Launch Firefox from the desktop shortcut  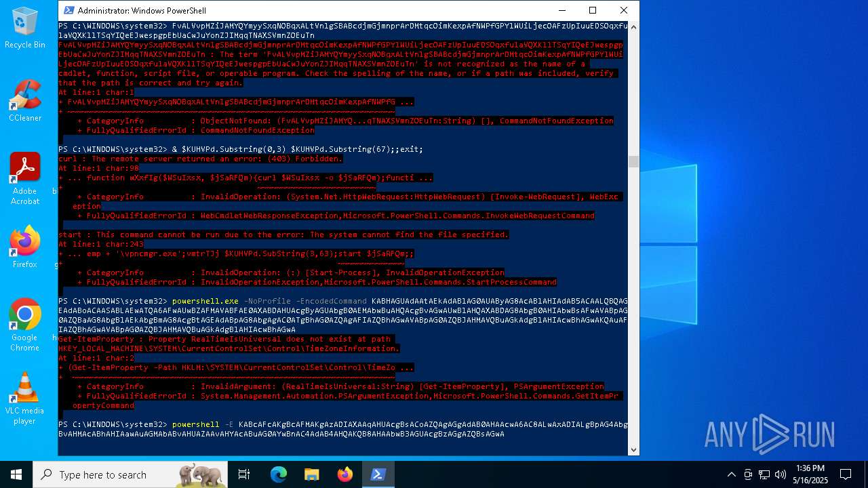click(25, 247)
